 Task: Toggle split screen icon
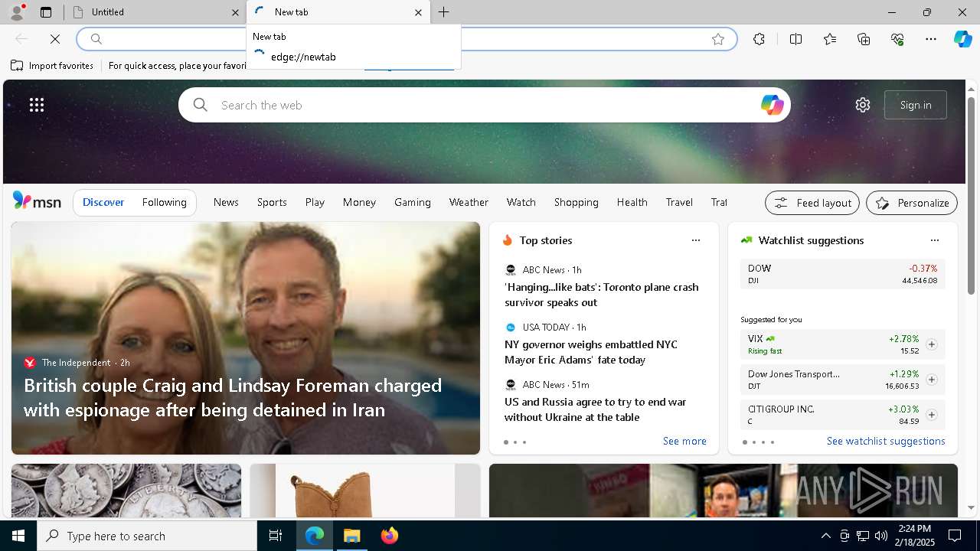coord(795,39)
